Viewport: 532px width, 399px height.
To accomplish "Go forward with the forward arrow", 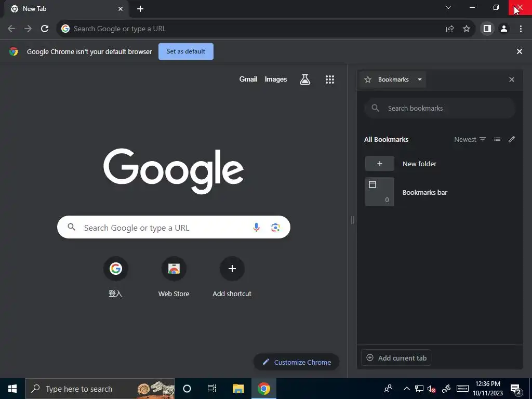I will 28,29.
